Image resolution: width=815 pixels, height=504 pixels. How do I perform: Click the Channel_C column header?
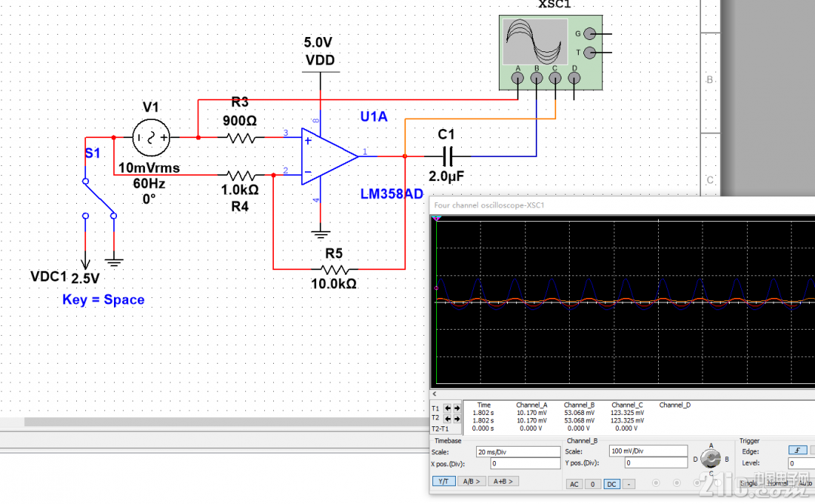click(x=627, y=404)
